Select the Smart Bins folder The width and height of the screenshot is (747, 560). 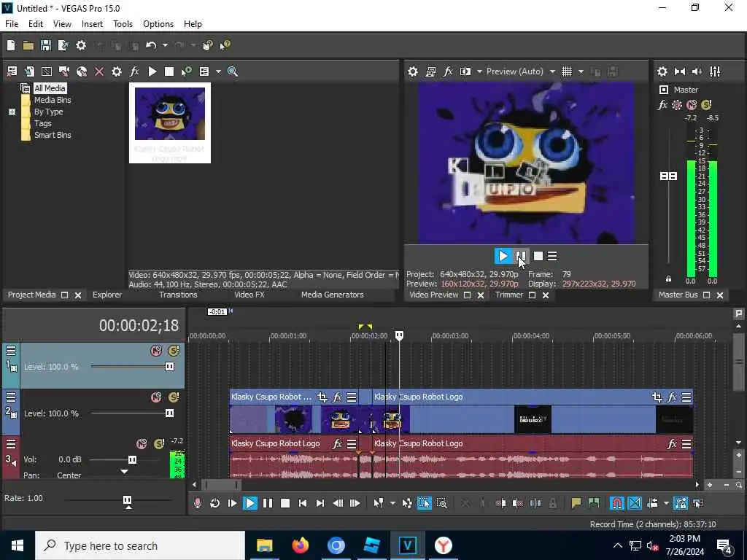pos(53,135)
